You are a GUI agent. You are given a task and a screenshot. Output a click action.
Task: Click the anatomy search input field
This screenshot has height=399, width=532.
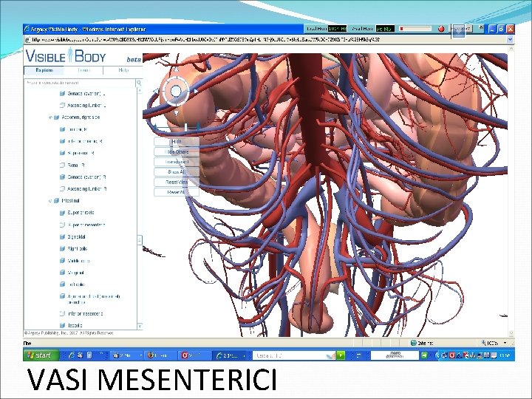coord(80,83)
